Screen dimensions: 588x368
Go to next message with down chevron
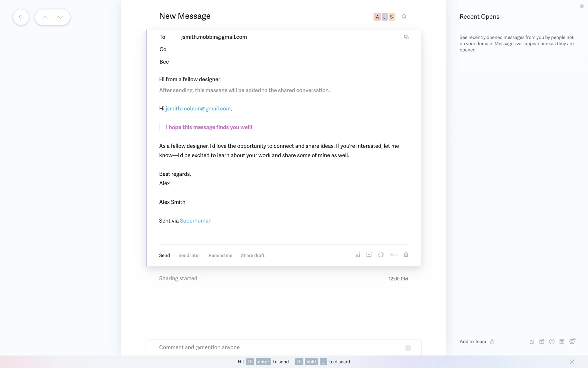pos(60,17)
